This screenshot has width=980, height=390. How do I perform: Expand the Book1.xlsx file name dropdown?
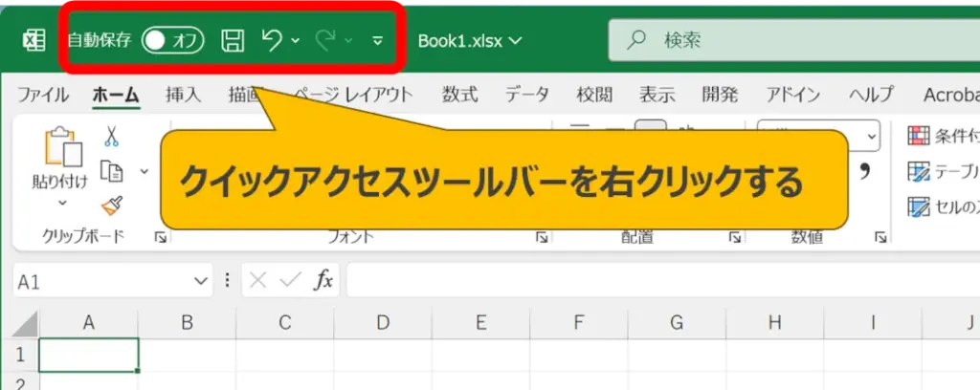[x=471, y=40]
